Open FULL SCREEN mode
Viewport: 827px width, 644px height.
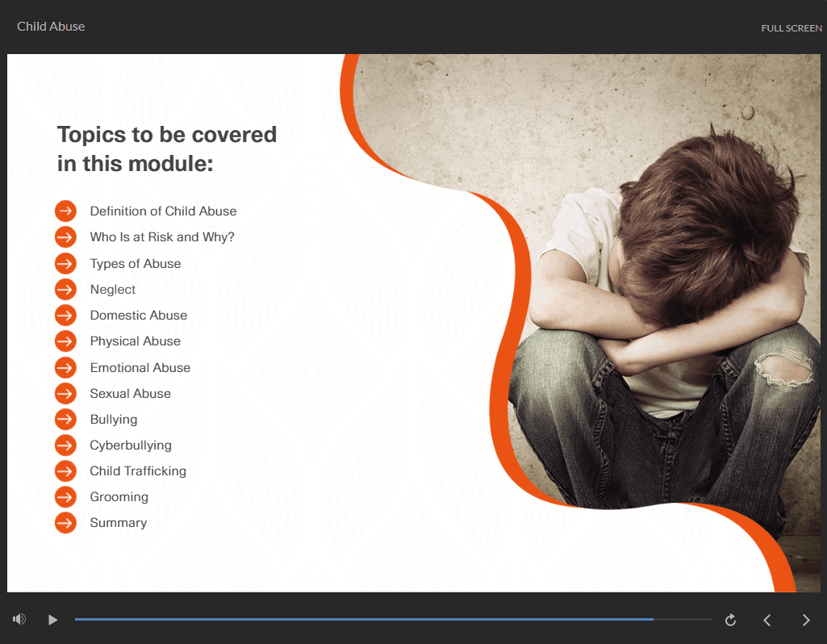(x=791, y=28)
